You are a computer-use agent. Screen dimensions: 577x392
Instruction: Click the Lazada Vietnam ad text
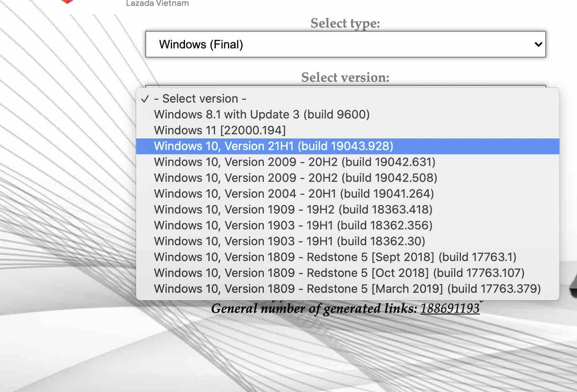(157, 3)
